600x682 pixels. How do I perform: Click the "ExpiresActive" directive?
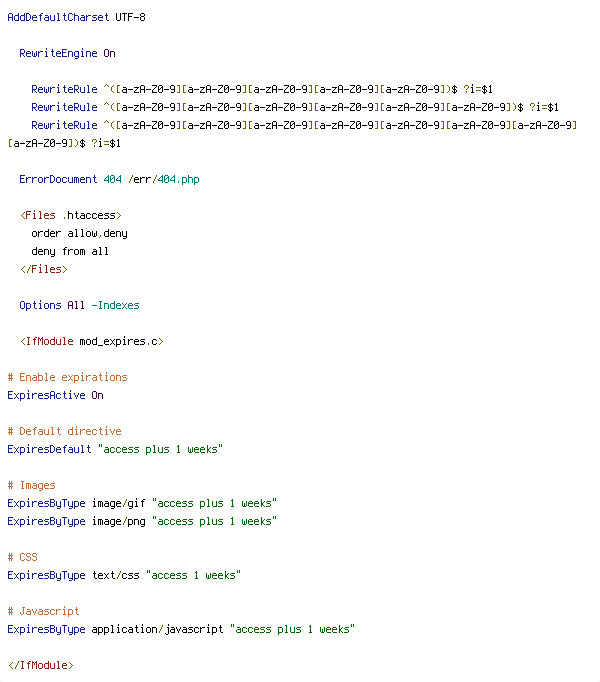tap(47, 395)
